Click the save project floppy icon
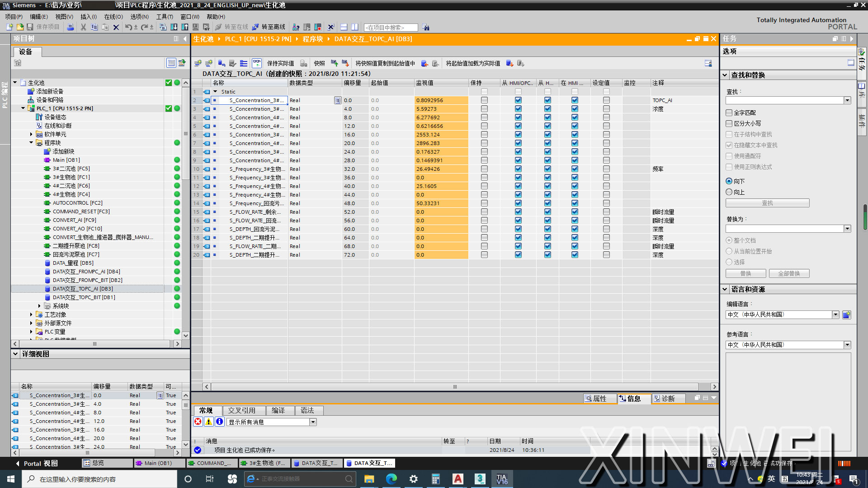Image resolution: width=868 pixels, height=488 pixels. (30, 27)
